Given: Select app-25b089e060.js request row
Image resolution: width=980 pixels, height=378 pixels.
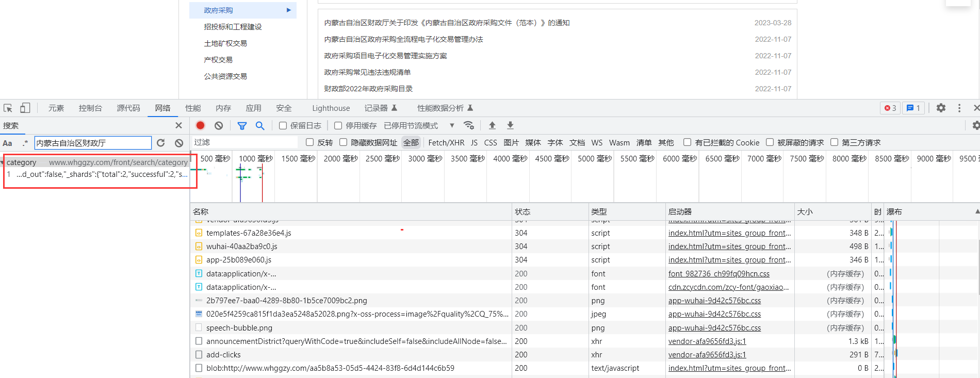Looking at the screenshot, I should (x=351, y=260).
